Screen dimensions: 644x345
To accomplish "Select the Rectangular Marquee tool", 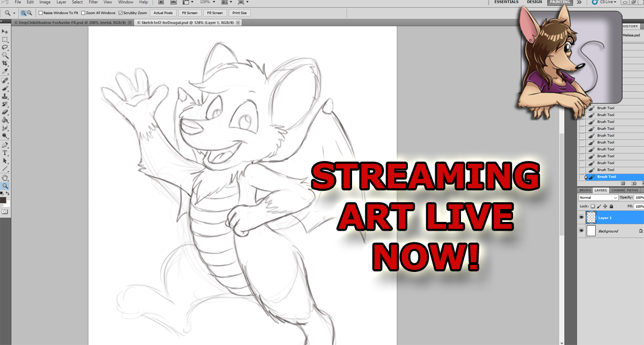I will click(x=5, y=40).
